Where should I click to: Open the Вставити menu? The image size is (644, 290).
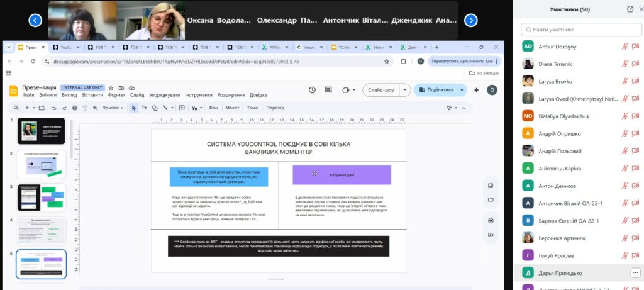tap(92, 95)
